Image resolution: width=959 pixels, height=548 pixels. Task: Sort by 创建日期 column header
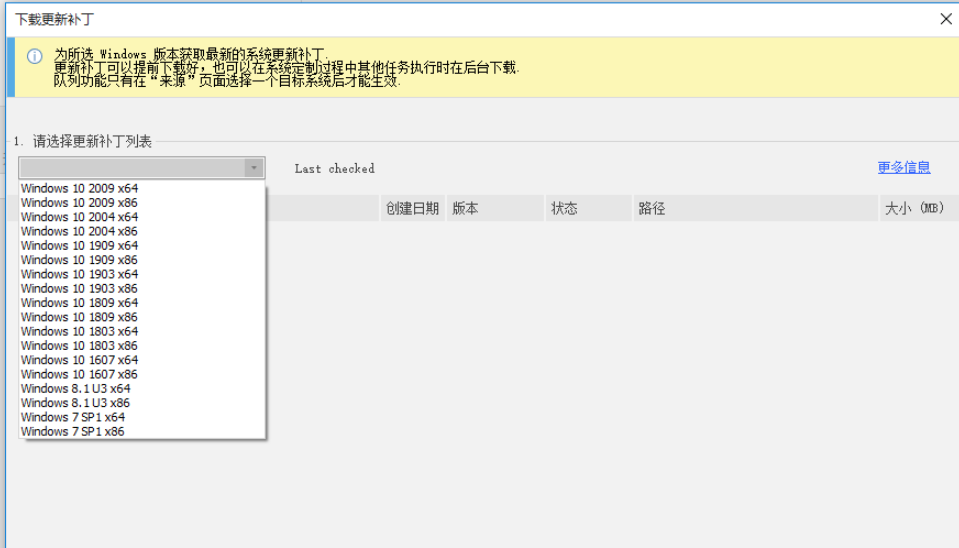(x=412, y=209)
